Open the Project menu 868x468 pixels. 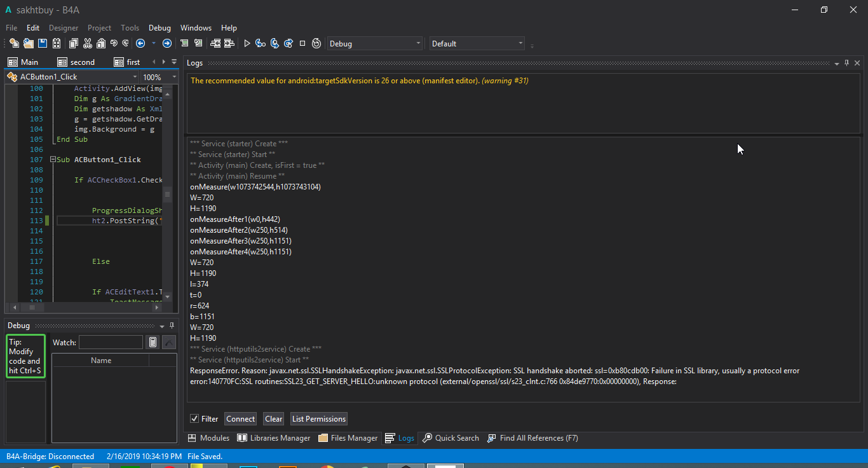pos(99,28)
